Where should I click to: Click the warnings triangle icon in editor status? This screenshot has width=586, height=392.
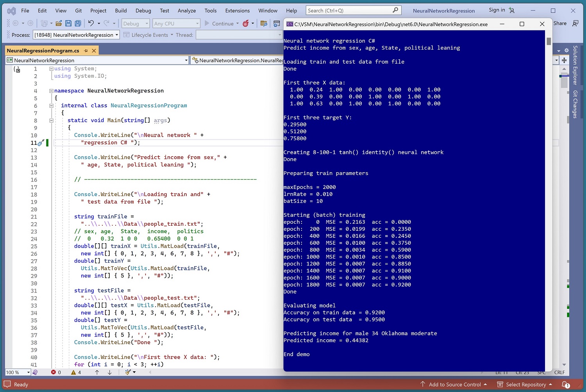pyautogui.click(x=73, y=372)
